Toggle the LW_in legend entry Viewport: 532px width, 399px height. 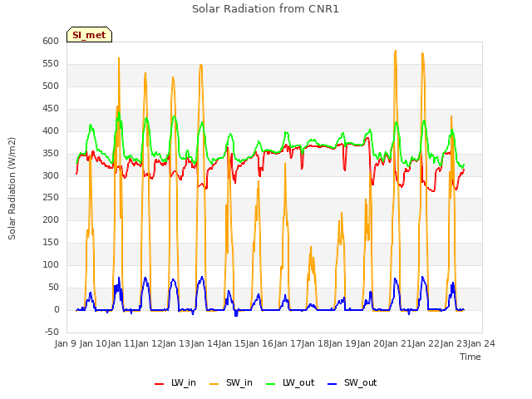pyautogui.click(x=175, y=382)
